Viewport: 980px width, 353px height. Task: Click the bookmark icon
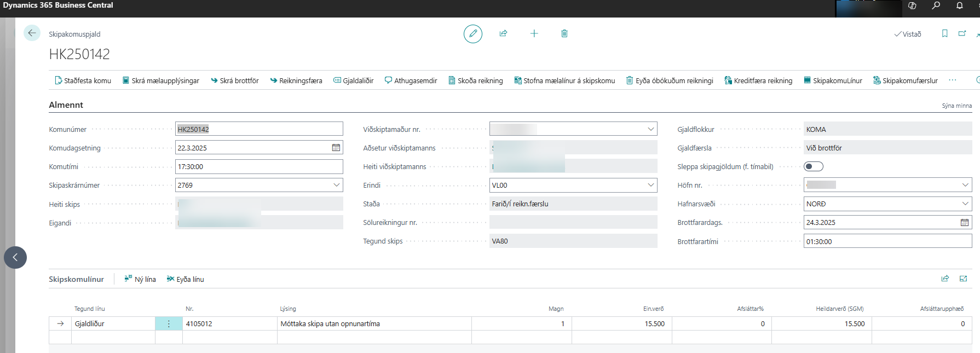tap(944, 34)
